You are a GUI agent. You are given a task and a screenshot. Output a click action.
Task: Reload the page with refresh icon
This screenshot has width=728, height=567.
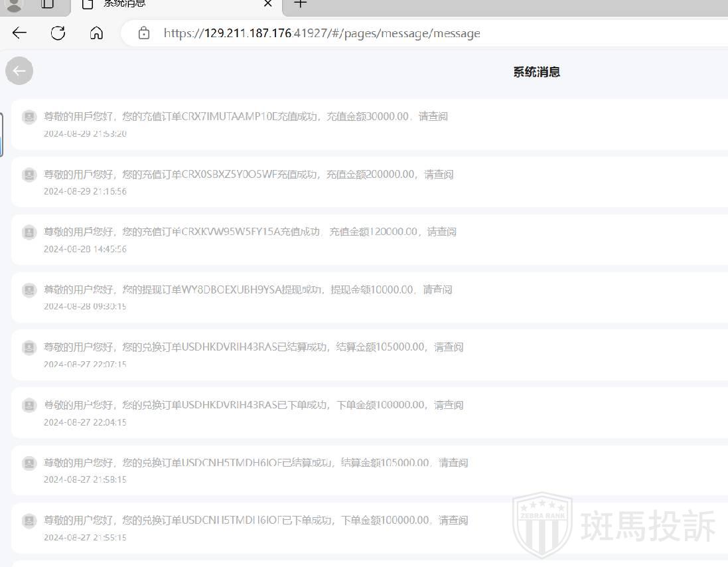point(58,33)
